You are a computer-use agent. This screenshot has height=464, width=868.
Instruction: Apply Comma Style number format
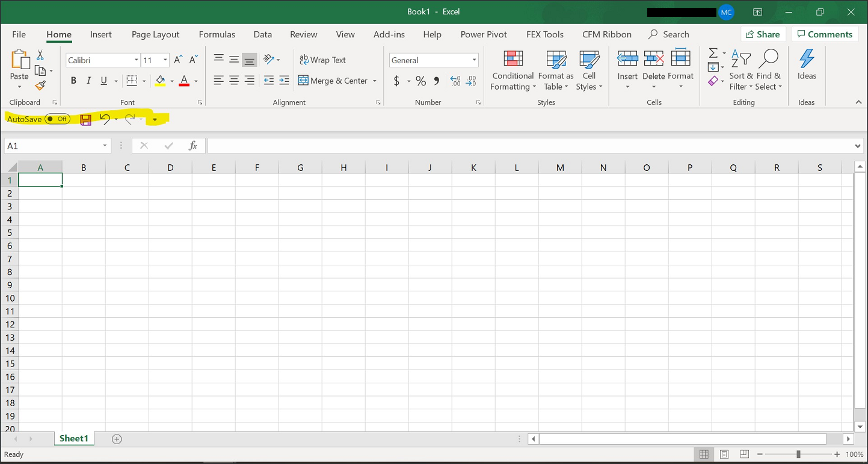[x=437, y=81]
